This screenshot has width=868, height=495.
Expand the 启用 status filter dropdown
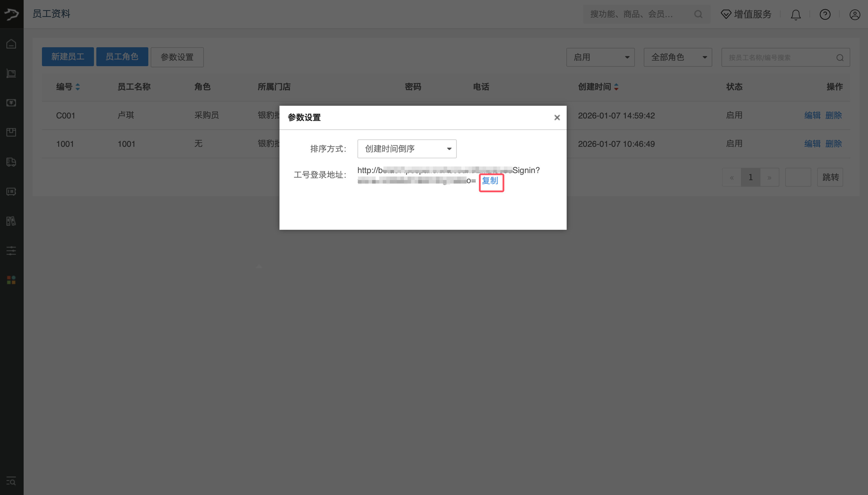pos(600,57)
